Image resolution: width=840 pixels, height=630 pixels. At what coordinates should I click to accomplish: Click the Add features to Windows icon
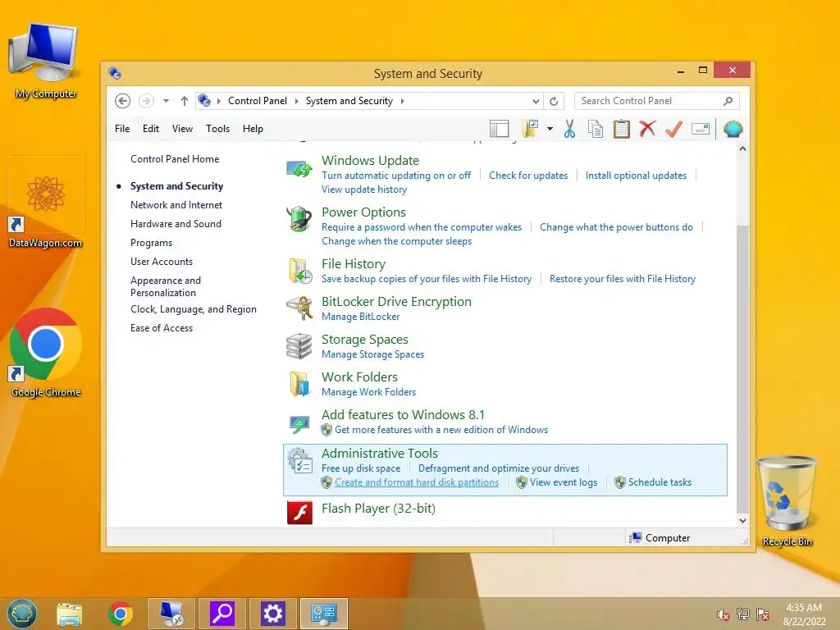coord(299,424)
